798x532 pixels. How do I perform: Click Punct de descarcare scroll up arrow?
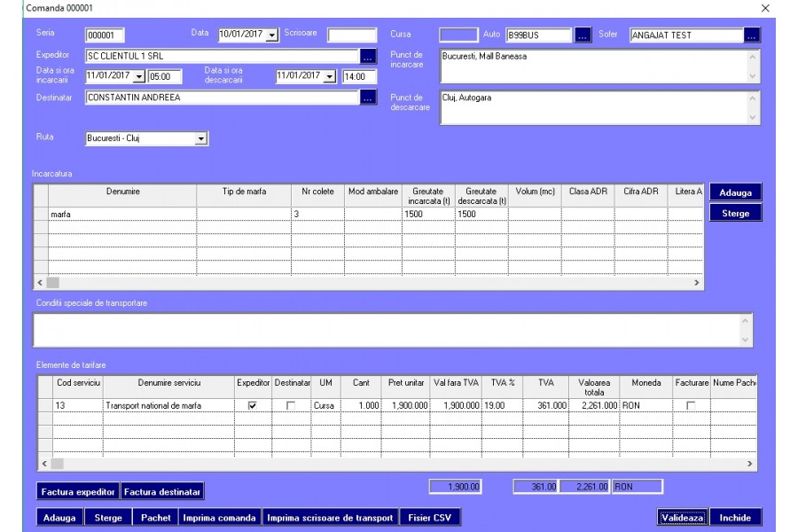(753, 98)
